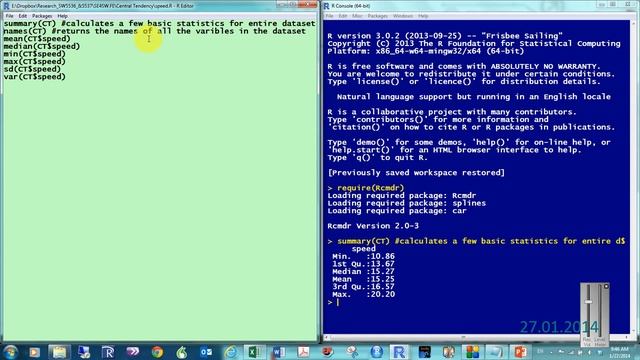The width and height of the screenshot is (640, 360).
Task: Click the require(Rcmdr) command in console
Action: (370, 188)
